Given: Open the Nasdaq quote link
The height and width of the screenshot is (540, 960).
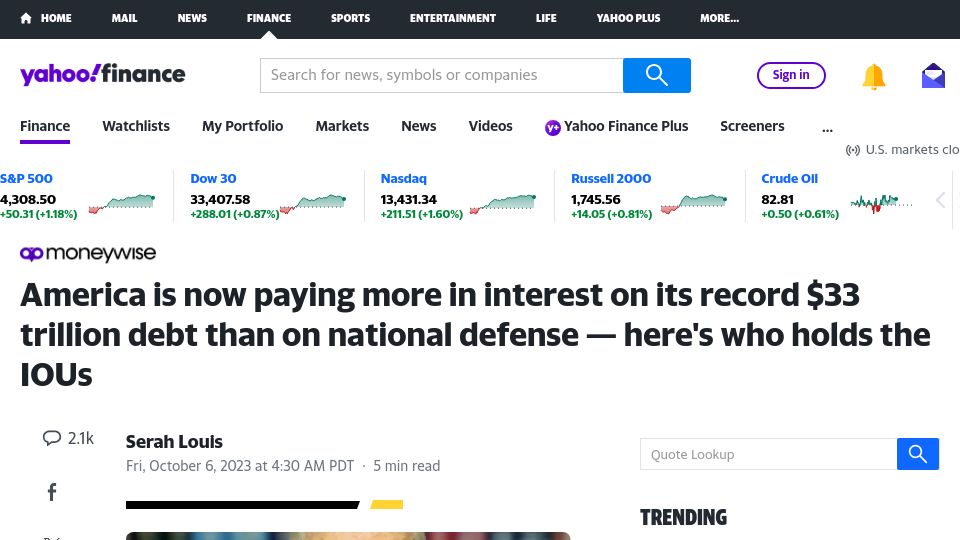Looking at the screenshot, I should click(x=403, y=179).
